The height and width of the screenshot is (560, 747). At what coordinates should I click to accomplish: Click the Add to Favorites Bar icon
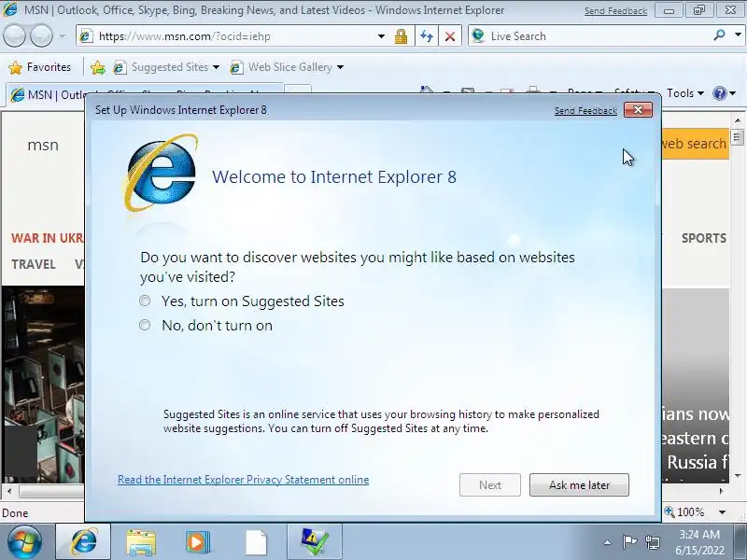pos(98,67)
